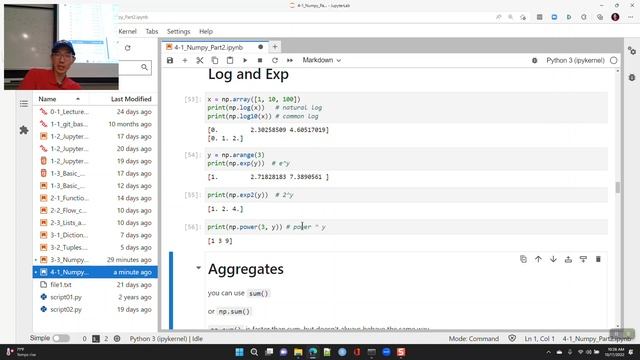This screenshot has height=360, width=640.
Task: Select the 0-1_Lecture file row
Action: (95, 112)
